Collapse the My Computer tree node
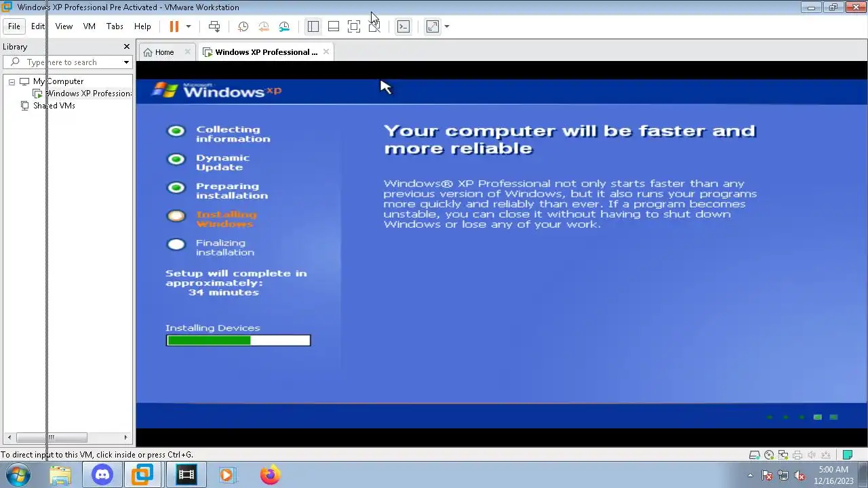 click(12, 81)
